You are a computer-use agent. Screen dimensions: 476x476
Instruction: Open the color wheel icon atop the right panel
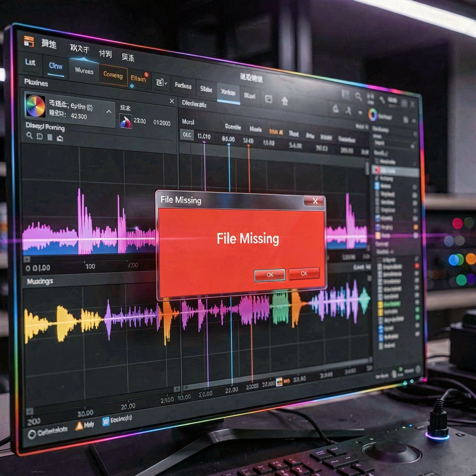coord(373,114)
